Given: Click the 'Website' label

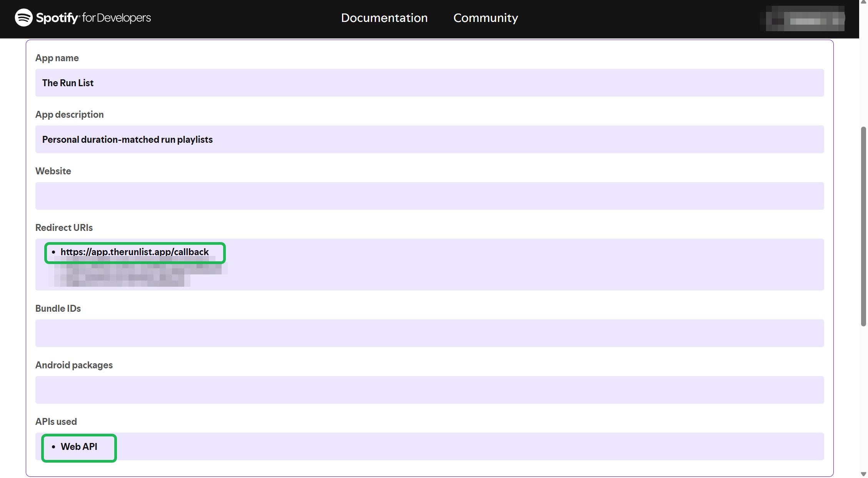Looking at the screenshot, I should click(x=53, y=171).
